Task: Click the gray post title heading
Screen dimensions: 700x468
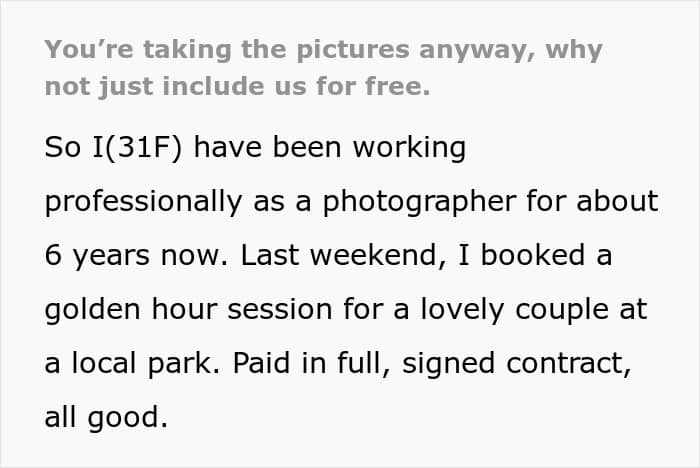Action: coord(324,68)
